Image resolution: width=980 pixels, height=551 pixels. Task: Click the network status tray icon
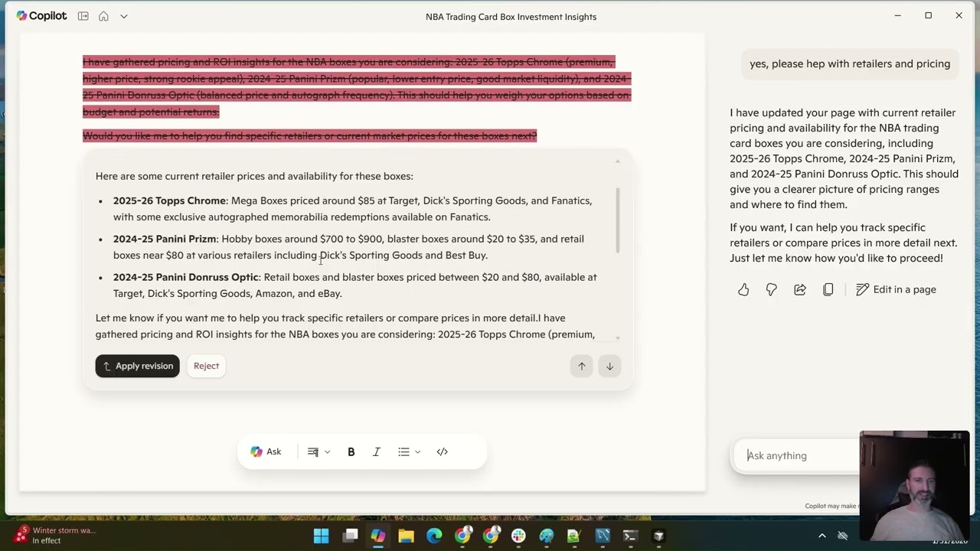pyautogui.click(x=843, y=536)
